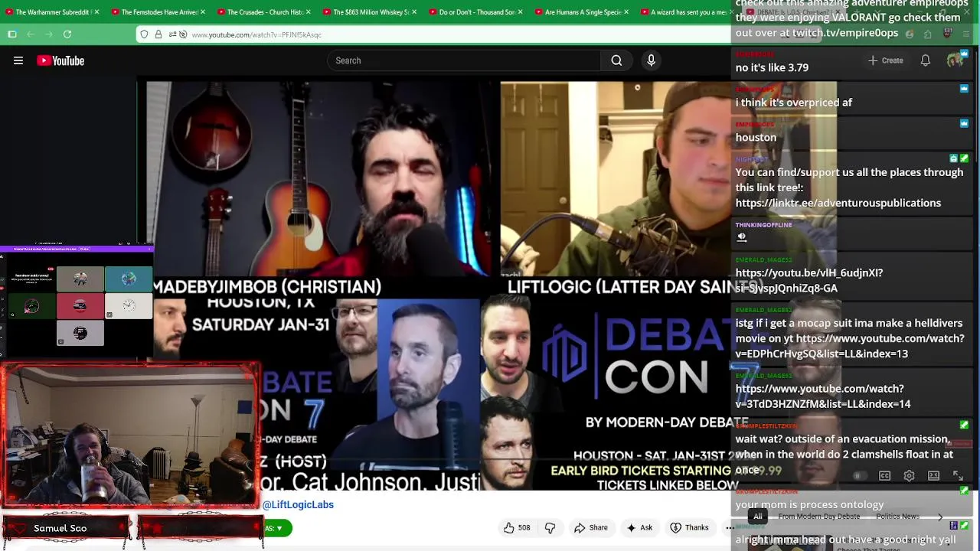Advance the related chips with right arrow

940,517
